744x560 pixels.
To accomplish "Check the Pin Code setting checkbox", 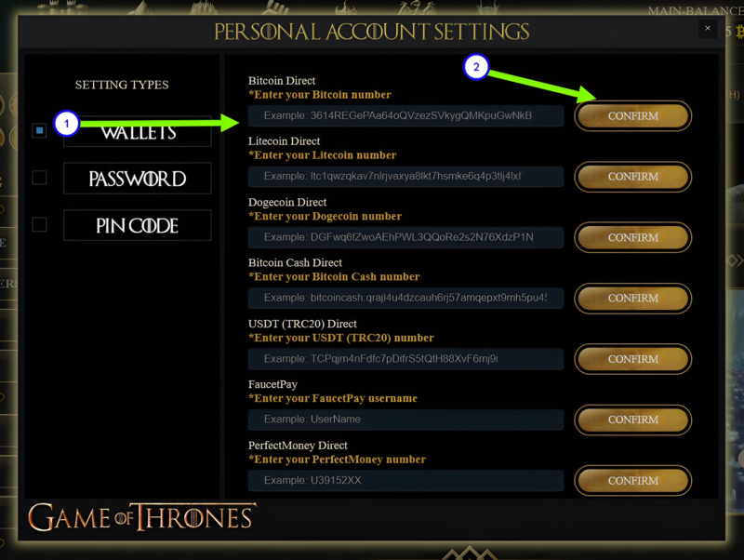I will 39,224.
